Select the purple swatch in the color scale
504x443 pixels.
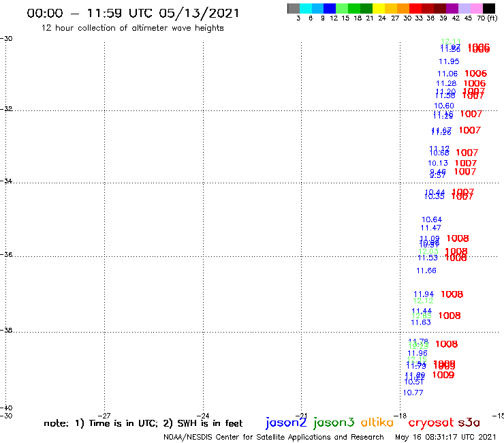pos(452,8)
